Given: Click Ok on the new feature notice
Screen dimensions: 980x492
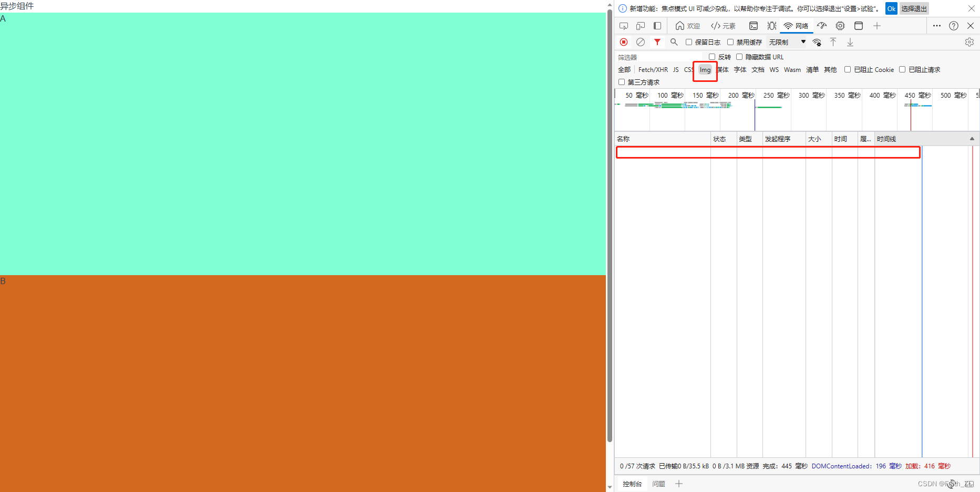Looking at the screenshot, I should [891, 8].
